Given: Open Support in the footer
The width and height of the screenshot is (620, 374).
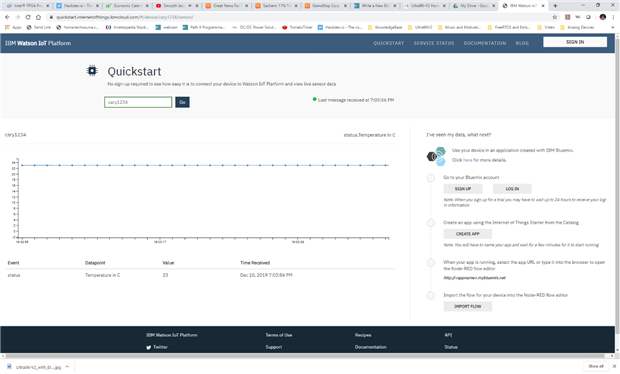Looking at the screenshot, I should (274, 347).
